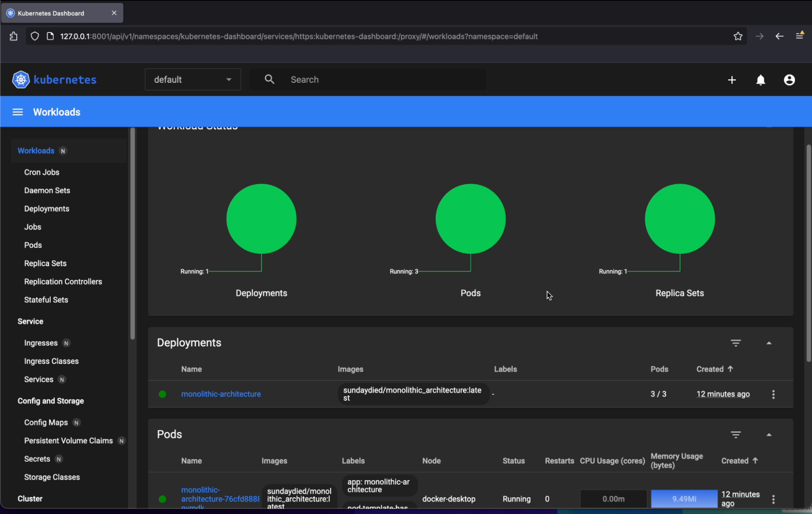Click the extensions icon left of address bar
Screen dimensions: 812x514
pyautogui.click(x=13, y=36)
